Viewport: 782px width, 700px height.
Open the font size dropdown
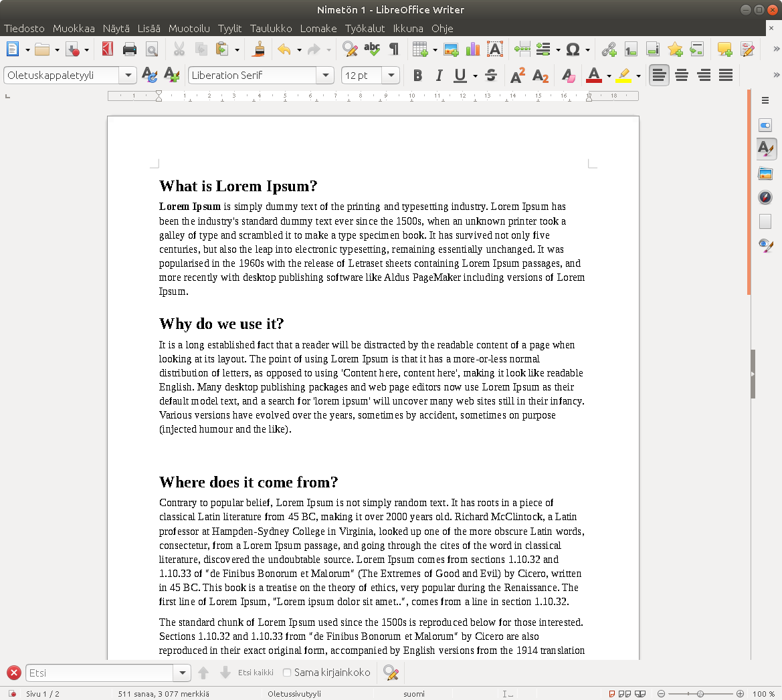tap(391, 76)
